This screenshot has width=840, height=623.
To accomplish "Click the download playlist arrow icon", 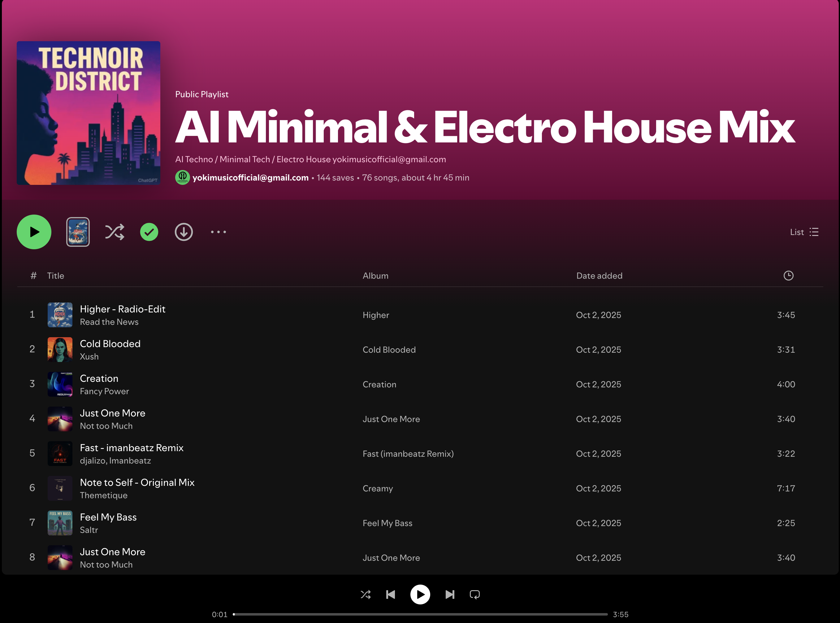I will [x=184, y=232].
